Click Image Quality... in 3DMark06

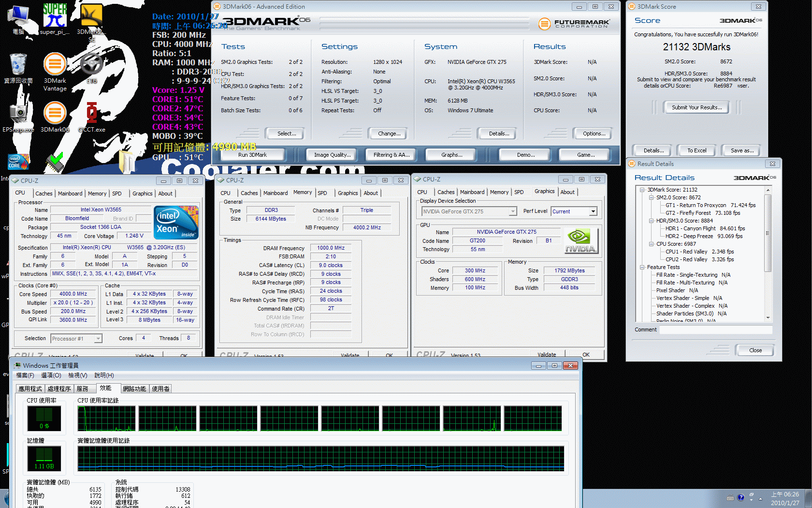332,155
